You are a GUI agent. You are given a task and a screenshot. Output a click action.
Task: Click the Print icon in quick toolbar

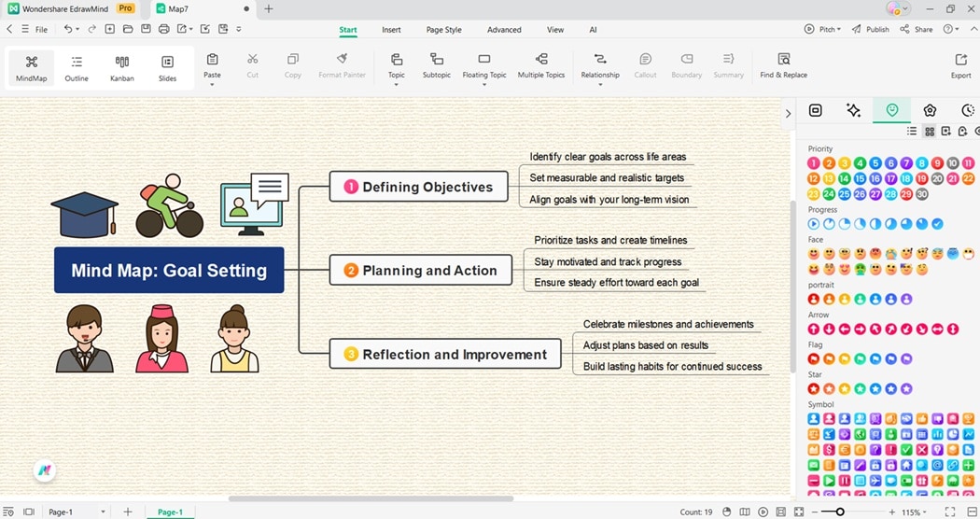pyautogui.click(x=163, y=29)
